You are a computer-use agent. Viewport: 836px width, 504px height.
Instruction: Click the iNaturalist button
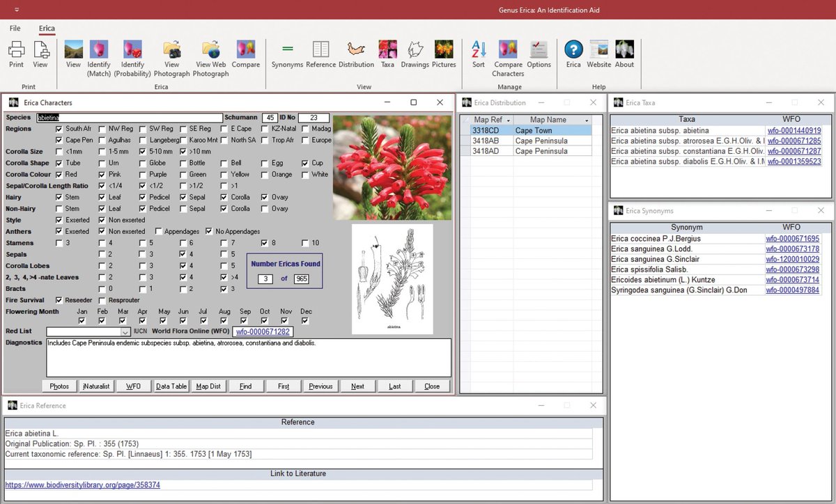pos(96,386)
